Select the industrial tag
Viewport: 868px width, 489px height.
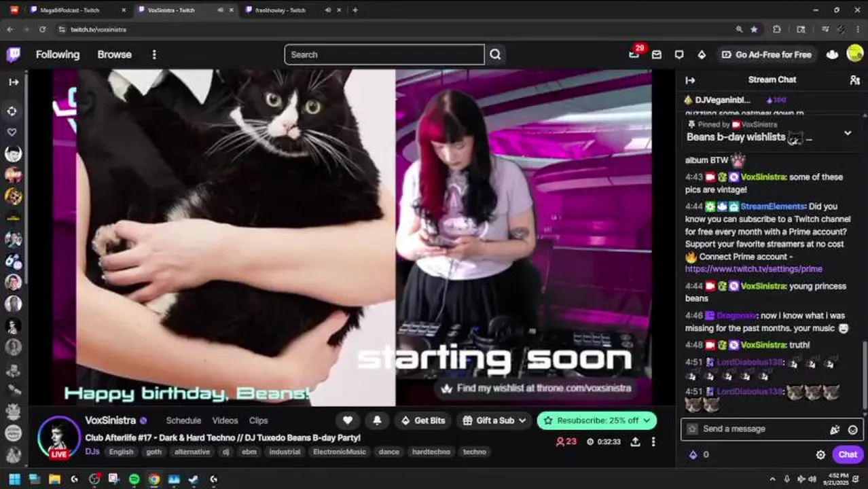click(285, 452)
